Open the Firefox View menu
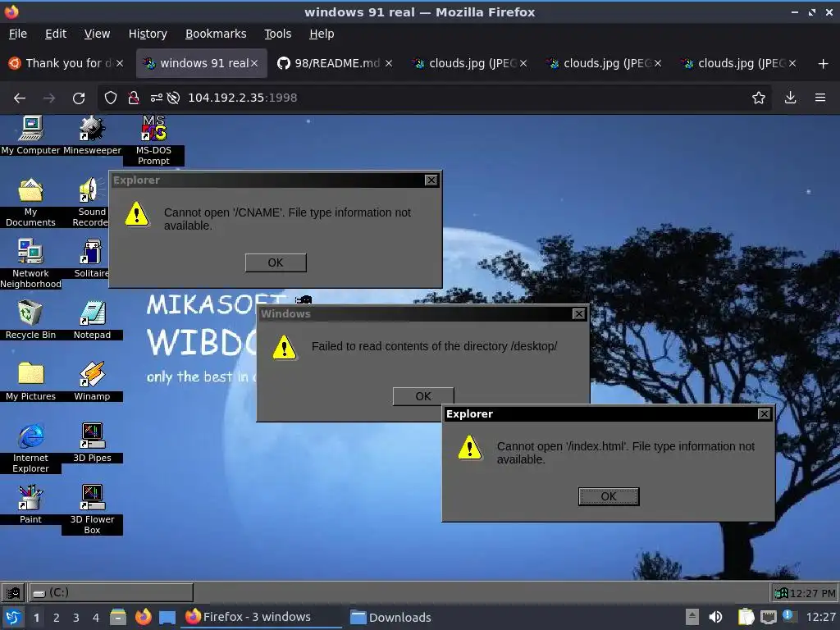Viewport: 840px width, 630px height. 97,34
